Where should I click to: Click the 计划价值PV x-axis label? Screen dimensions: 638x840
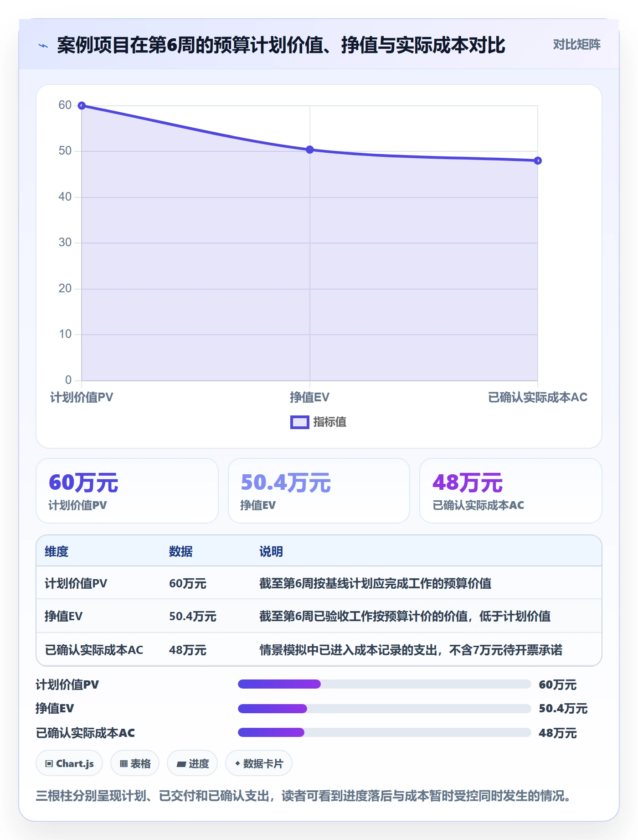82,397
